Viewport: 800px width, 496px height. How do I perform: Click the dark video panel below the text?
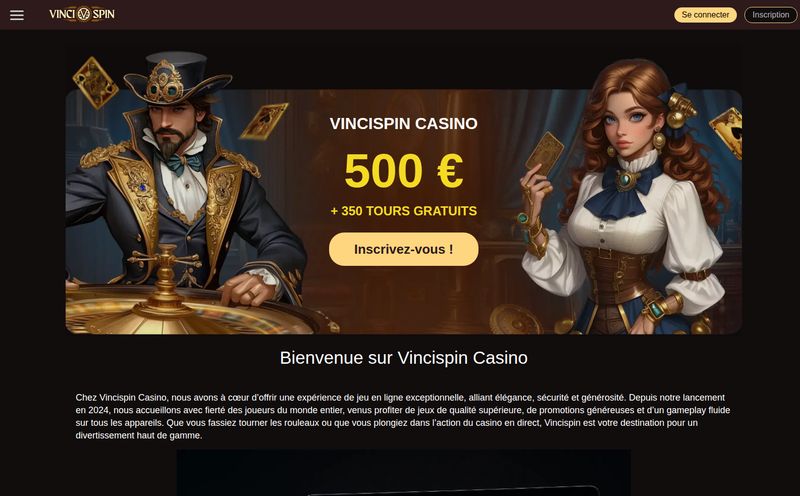pos(404,473)
